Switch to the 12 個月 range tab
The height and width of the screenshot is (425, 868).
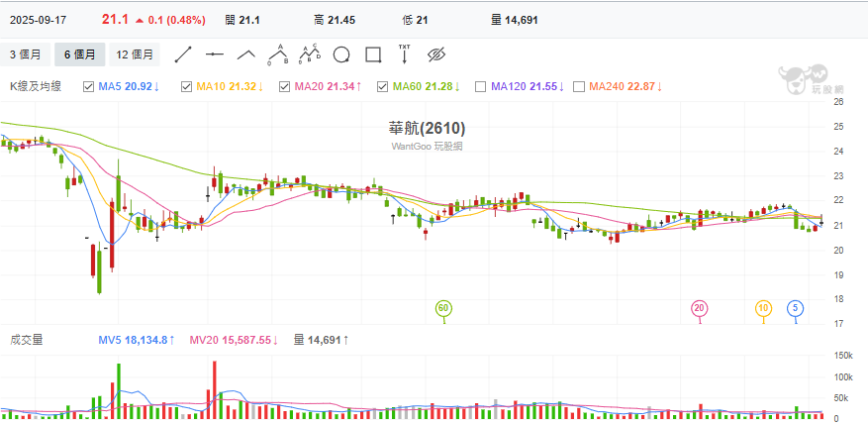(135, 54)
